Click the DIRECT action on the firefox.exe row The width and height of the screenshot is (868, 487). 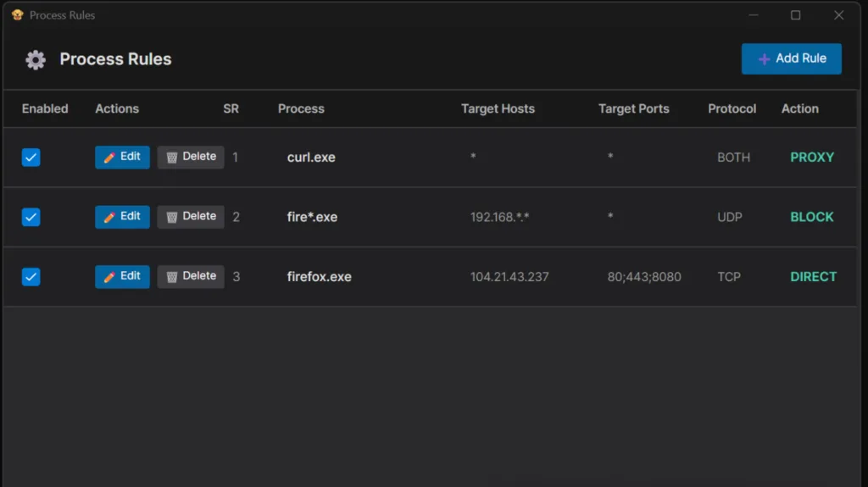pyautogui.click(x=813, y=277)
